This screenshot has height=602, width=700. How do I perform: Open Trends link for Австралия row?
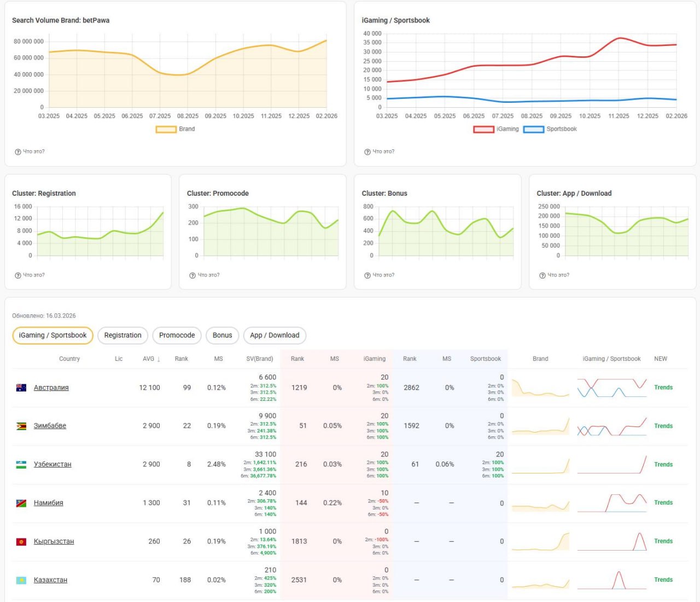point(663,387)
